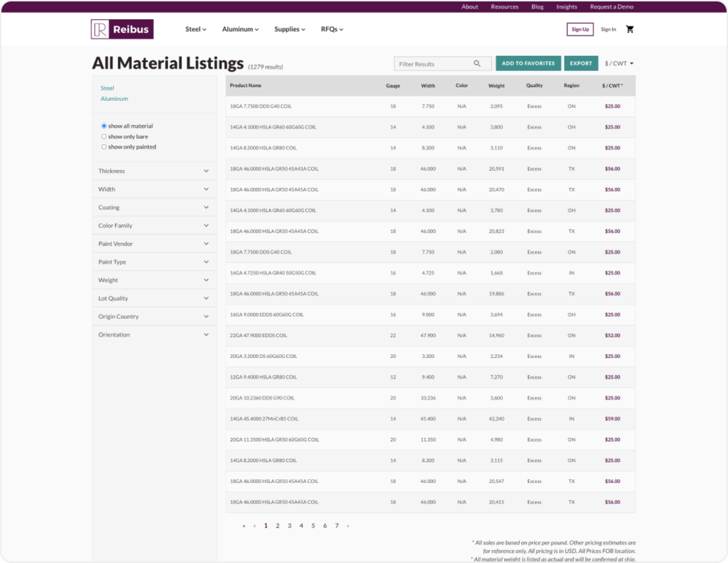Expand the Coating filter
728x563 pixels.
pos(154,207)
